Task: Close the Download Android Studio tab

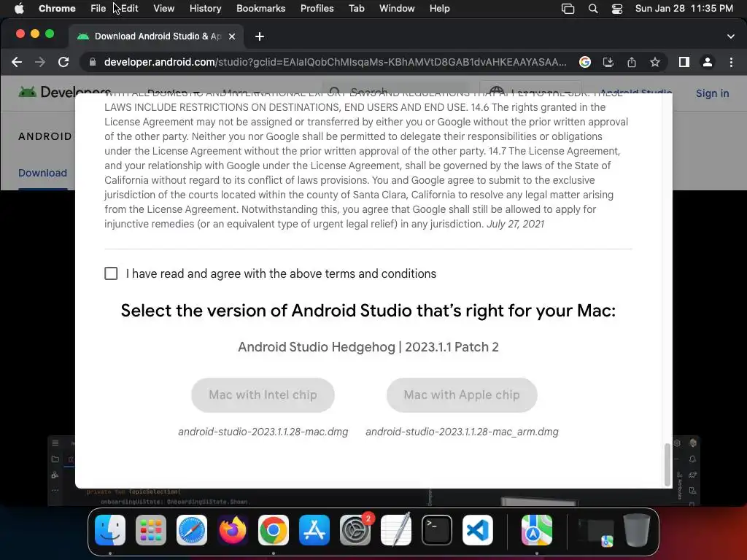Action: pyautogui.click(x=231, y=36)
